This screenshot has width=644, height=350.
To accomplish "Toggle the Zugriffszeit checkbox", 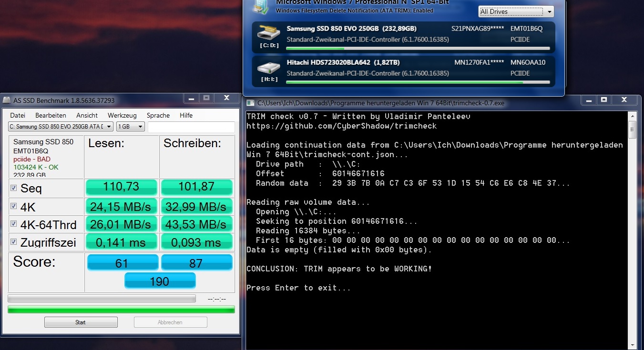I will click(14, 241).
